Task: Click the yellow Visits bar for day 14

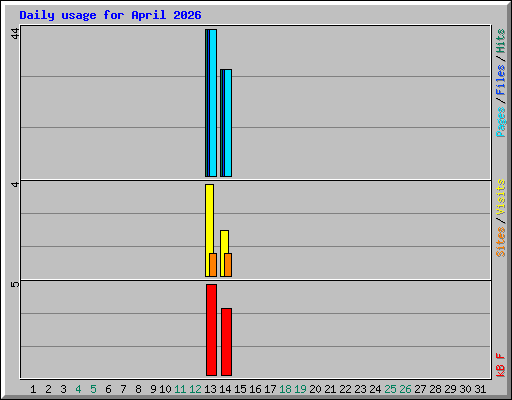Action: tap(224, 253)
